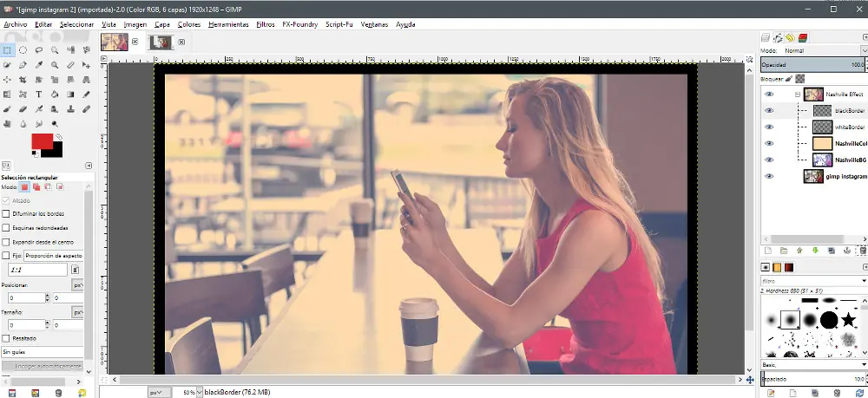868x398 pixels.
Task: Open the Sin guías dropdown
Action: coord(42,352)
